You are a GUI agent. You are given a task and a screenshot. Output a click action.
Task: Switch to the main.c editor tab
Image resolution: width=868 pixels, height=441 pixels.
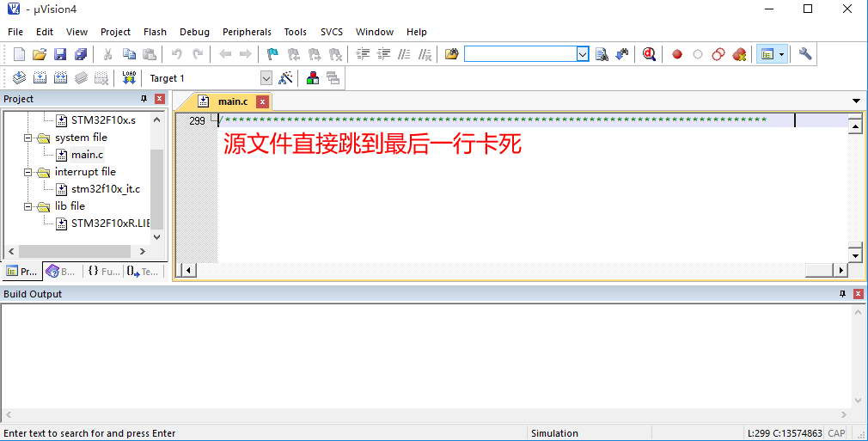(233, 101)
